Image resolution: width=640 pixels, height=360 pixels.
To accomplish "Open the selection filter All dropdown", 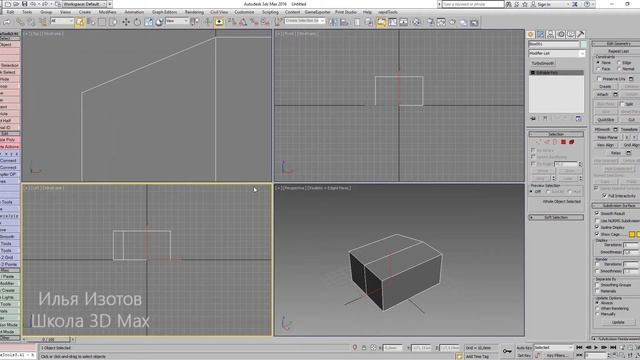I will [62, 21].
